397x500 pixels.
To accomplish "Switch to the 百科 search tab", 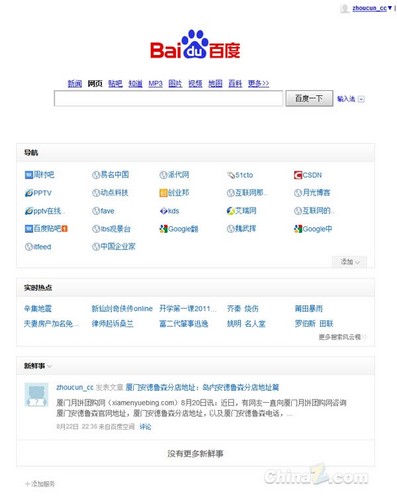I will (x=235, y=83).
